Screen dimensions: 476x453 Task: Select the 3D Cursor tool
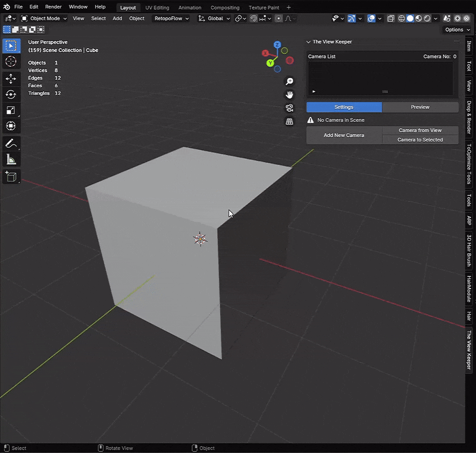[x=11, y=62]
